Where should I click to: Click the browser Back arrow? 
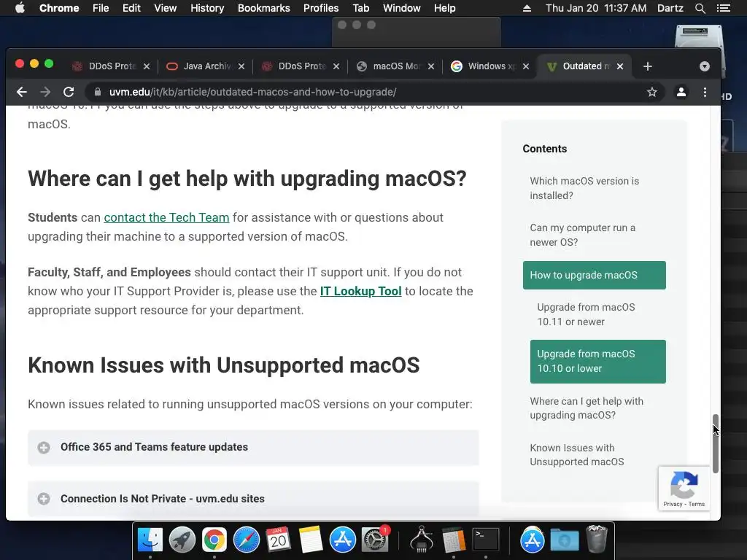[x=21, y=92]
